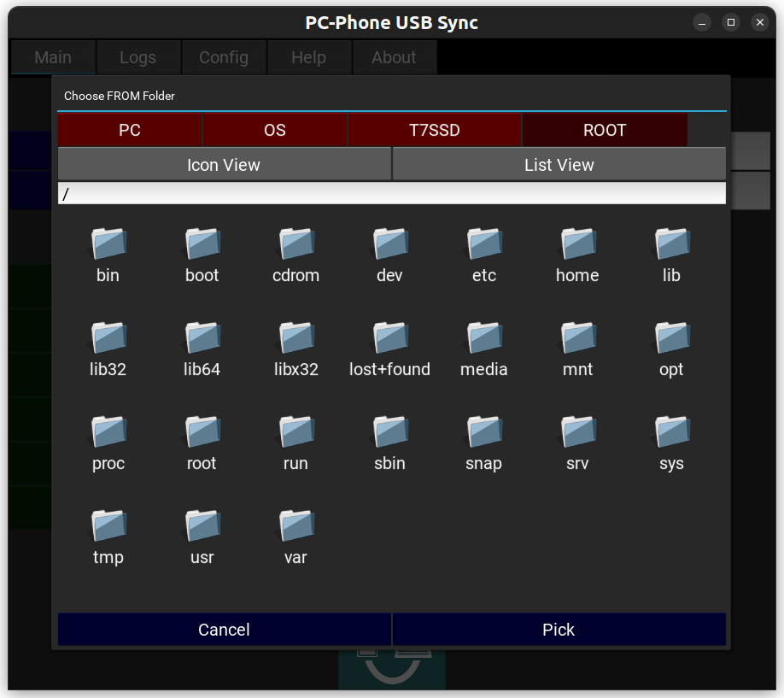The height and width of the screenshot is (698, 784).
Task: Choose the tmp folder icon
Action: pos(108,527)
